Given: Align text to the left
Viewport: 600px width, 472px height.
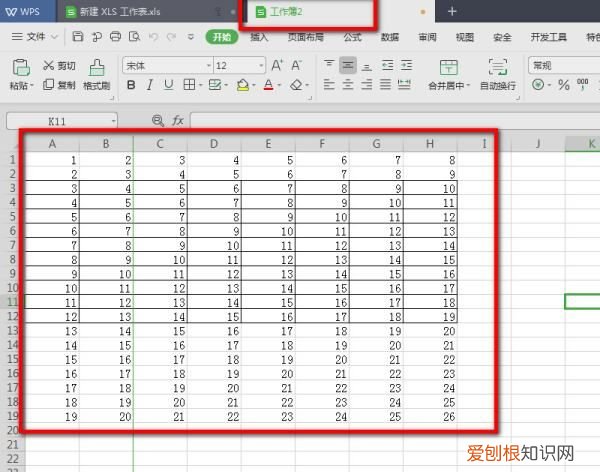Looking at the screenshot, I should coord(329,85).
